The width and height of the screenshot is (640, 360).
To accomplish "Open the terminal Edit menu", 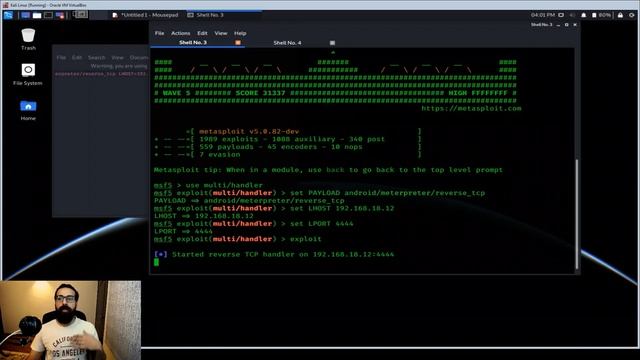I will coord(202,33).
